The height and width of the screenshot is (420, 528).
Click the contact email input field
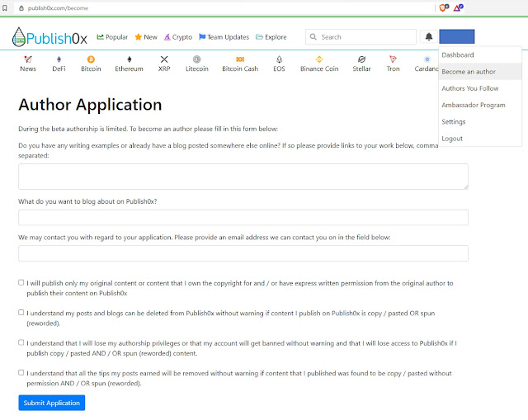(243, 253)
